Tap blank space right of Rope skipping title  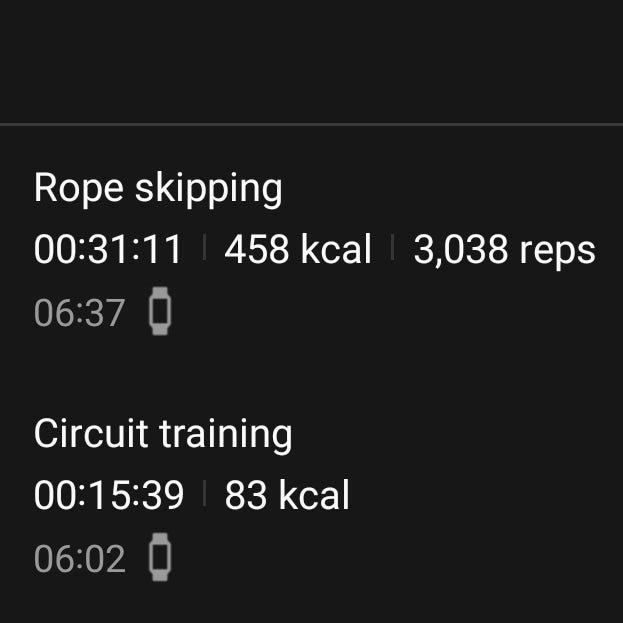pos(450,188)
